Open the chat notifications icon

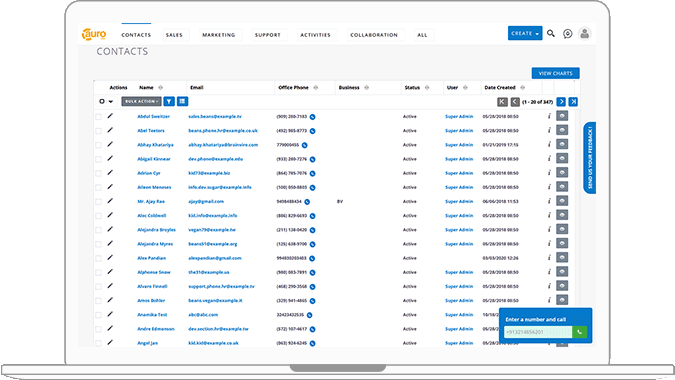568,34
